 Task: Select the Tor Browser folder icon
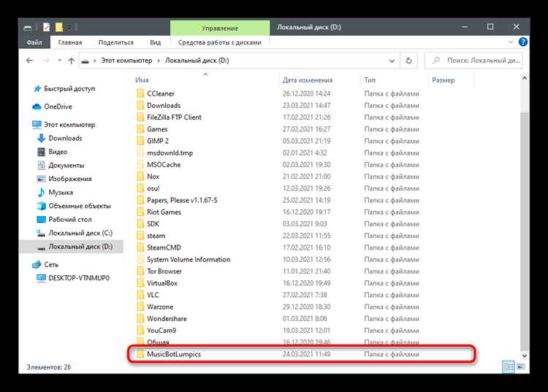pos(140,272)
